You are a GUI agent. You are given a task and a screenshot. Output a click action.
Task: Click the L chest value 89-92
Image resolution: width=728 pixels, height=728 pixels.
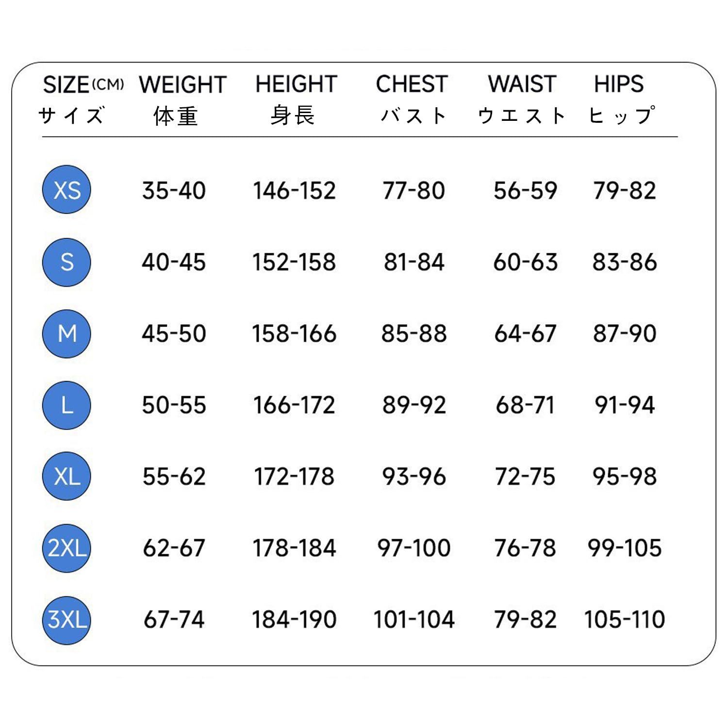click(414, 405)
